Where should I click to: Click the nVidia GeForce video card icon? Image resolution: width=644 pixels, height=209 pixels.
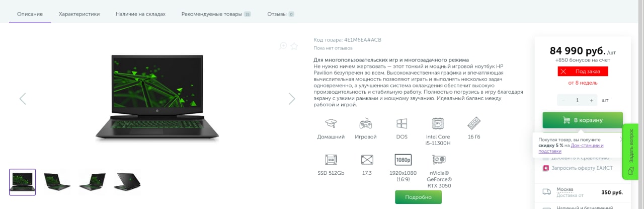pyautogui.click(x=439, y=160)
